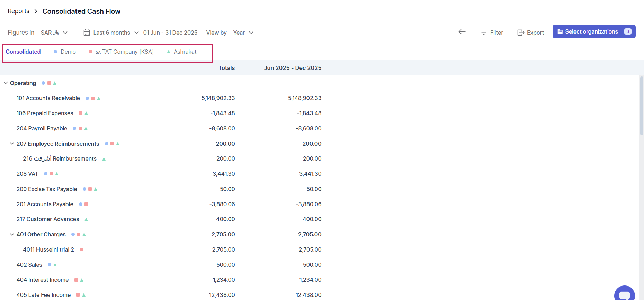Open the SAR currency dropdown
Screen dimensions: 644x300
click(54, 33)
